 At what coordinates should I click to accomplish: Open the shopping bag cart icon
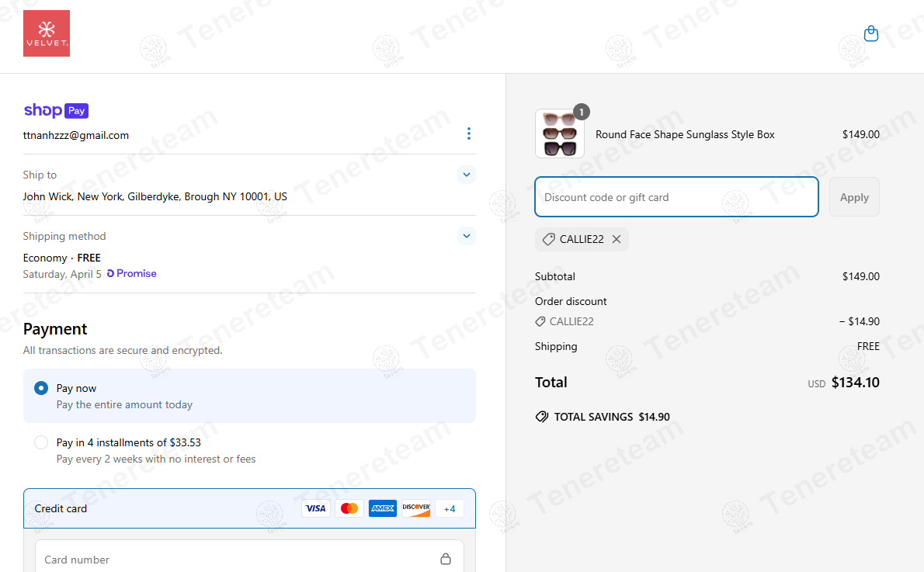871,33
